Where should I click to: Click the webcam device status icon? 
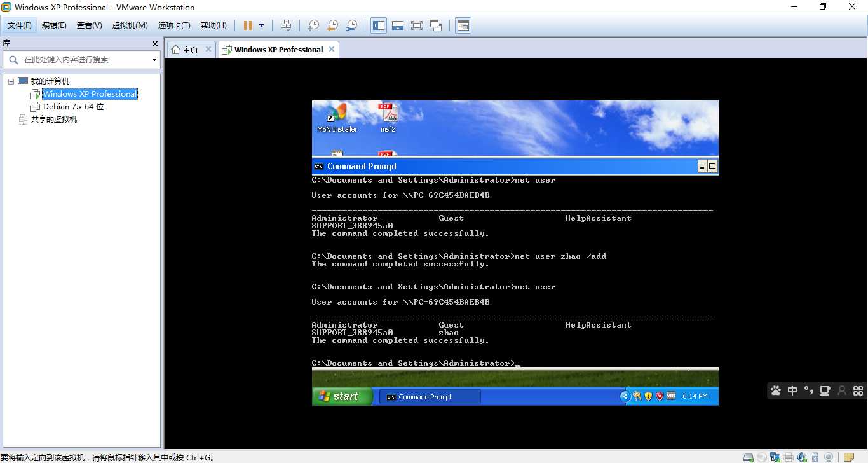tap(829, 457)
